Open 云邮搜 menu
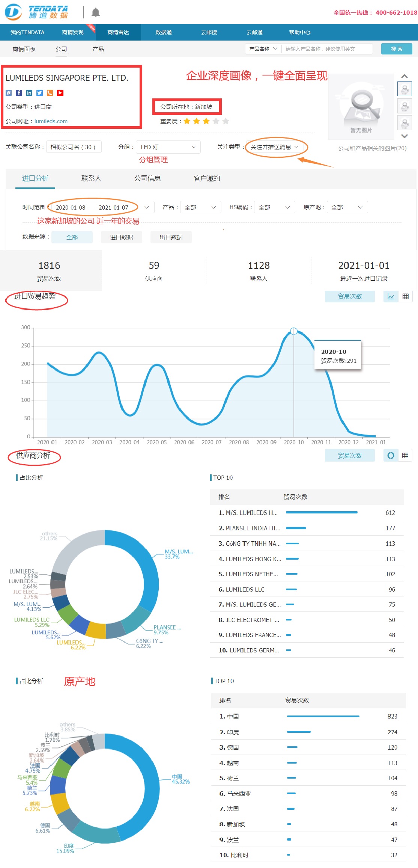418x868 pixels. [209, 32]
